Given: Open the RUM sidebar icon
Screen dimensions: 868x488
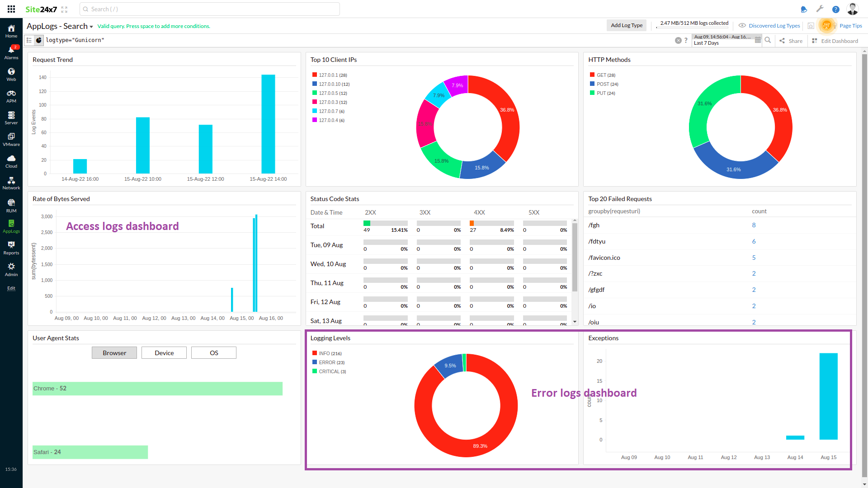Looking at the screenshot, I should tap(11, 205).
